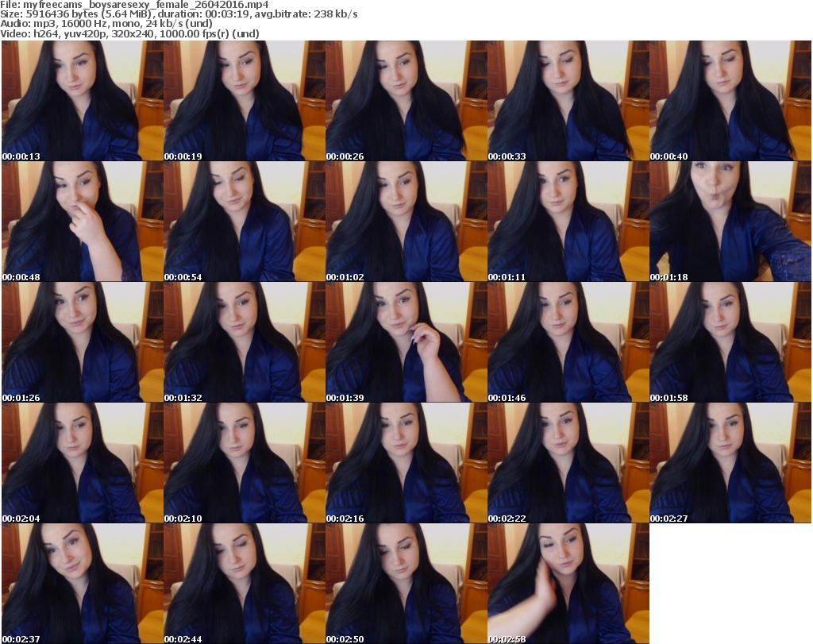Pick the frame labeled 00:01:39
The image size is (813, 644).
[406, 342]
